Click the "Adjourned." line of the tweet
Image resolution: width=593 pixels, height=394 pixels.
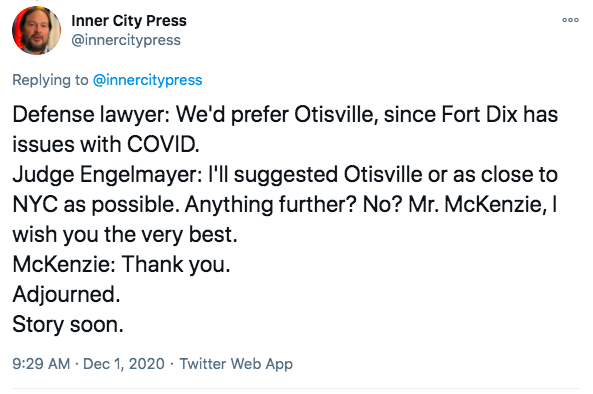point(66,294)
